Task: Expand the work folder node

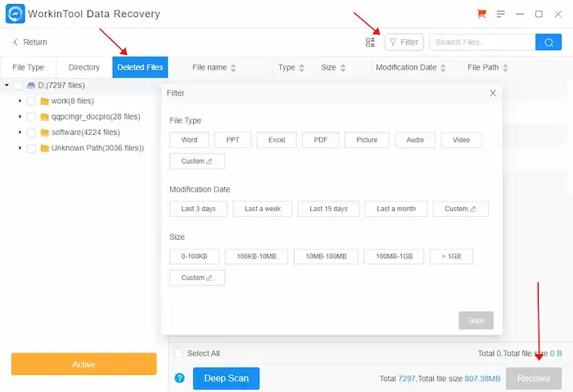Action: (20, 101)
